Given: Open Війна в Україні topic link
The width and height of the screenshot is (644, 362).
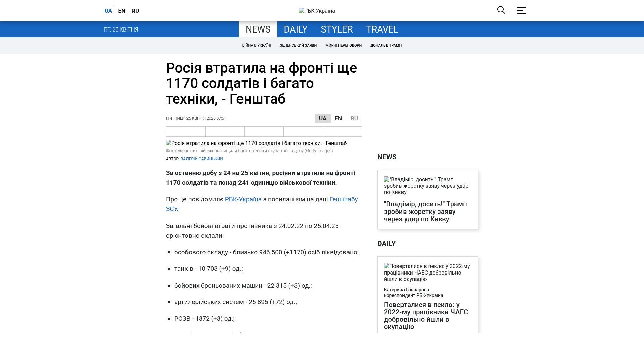Looking at the screenshot, I should coord(256,45).
